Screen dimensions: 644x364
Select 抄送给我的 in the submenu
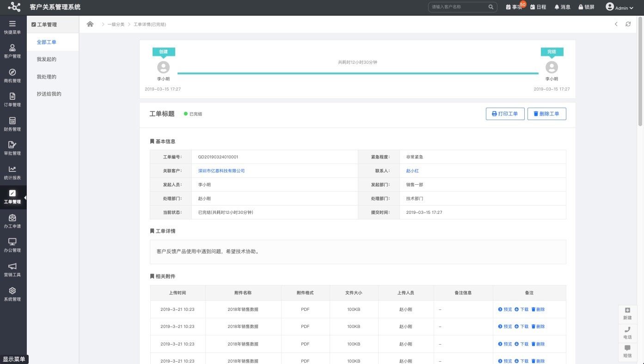coord(49,94)
